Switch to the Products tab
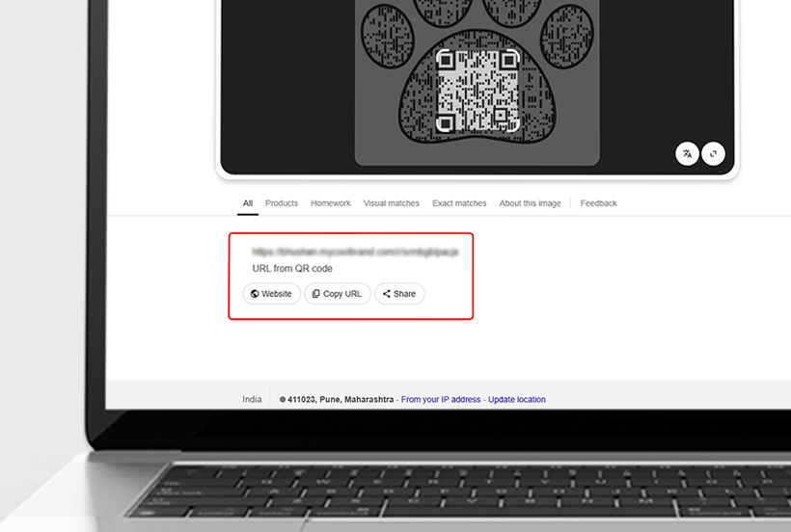The width and height of the screenshot is (791, 532). coord(282,203)
